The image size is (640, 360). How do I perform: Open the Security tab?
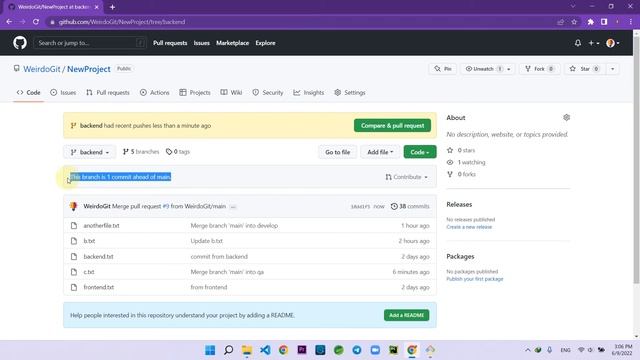click(x=268, y=93)
